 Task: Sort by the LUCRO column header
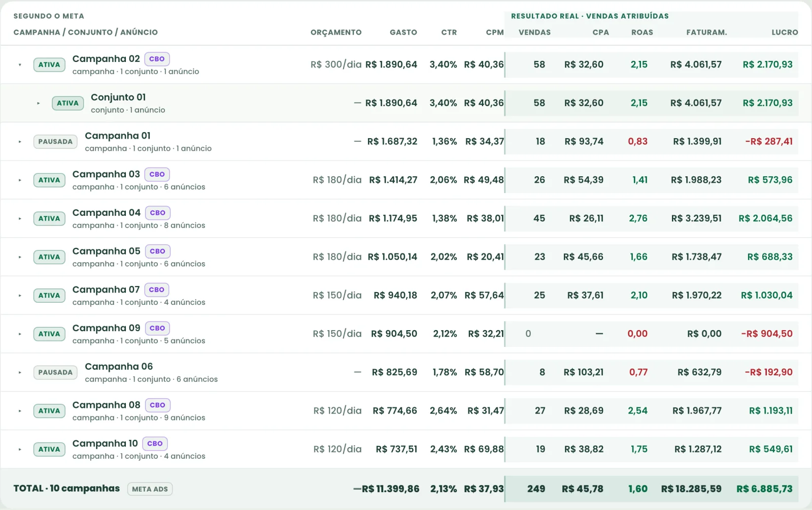[x=785, y=33]
